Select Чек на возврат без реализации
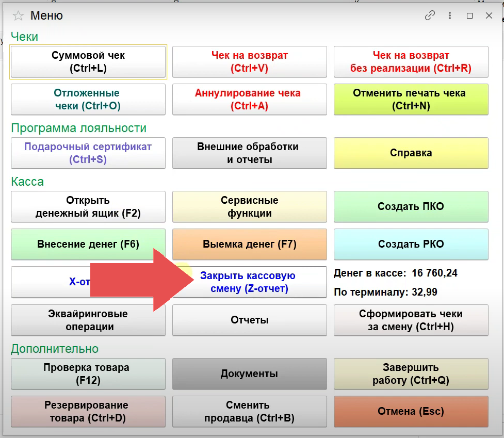The width and height of the screenshot is (504, 438). [411, 62]
